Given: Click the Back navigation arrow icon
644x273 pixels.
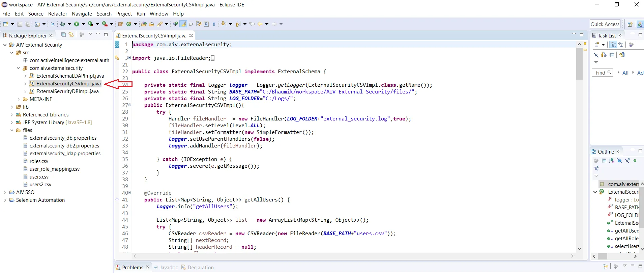Looking at the screenshot, I should pos(260,24).
